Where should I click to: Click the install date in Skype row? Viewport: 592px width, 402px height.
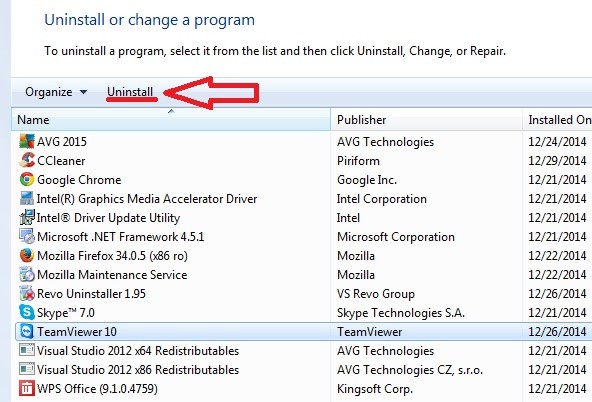point(557,313)
